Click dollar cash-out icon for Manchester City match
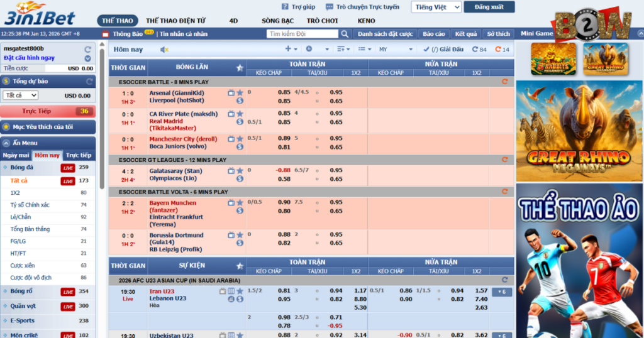The image size is (644, 338). [240, 147]
